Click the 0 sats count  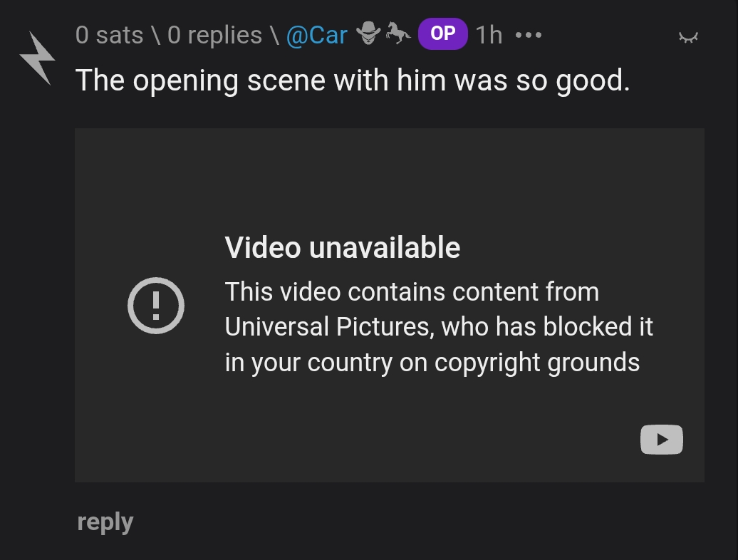click(109, 35)
